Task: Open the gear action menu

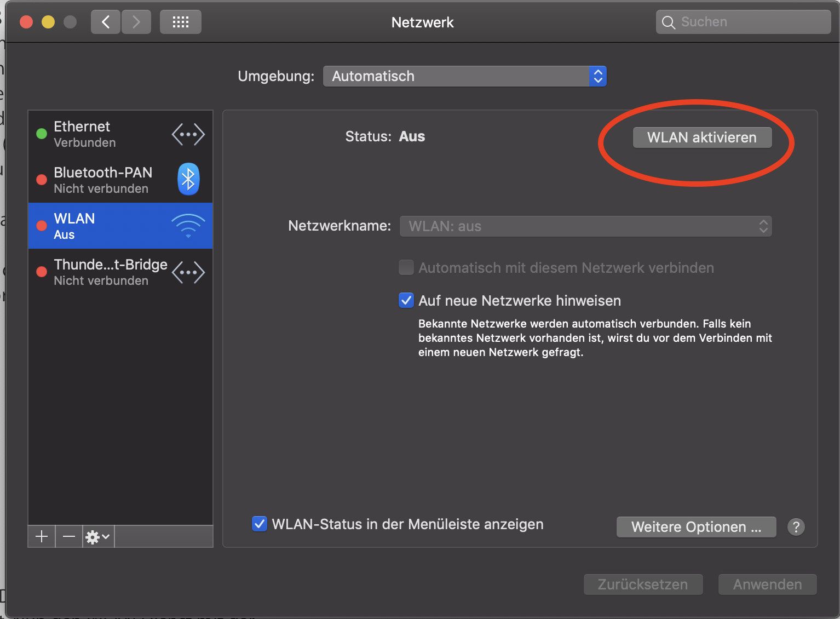Action: tap(98, 537)
